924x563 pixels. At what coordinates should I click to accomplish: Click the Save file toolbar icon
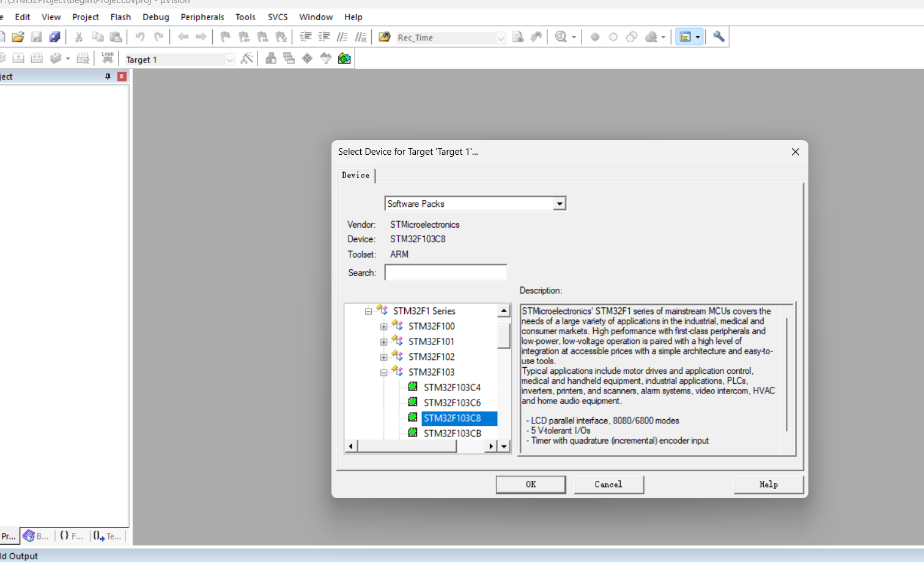point(37,37)
